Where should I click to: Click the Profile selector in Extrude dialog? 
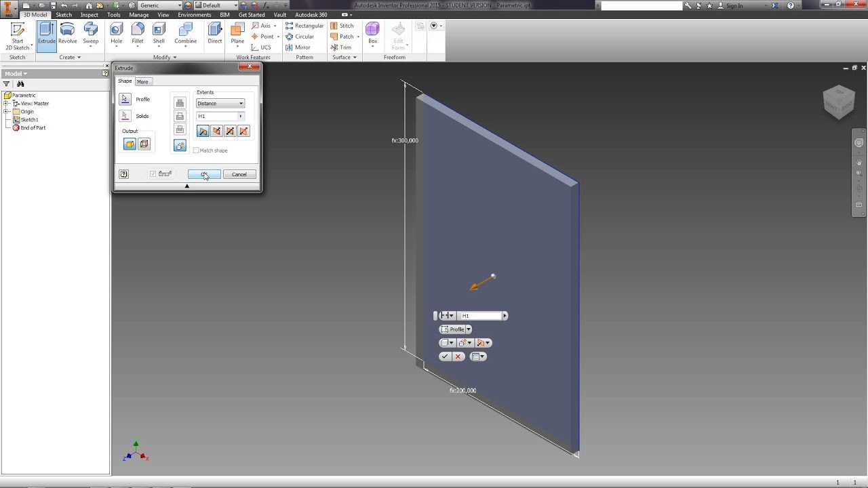(125, 99)
